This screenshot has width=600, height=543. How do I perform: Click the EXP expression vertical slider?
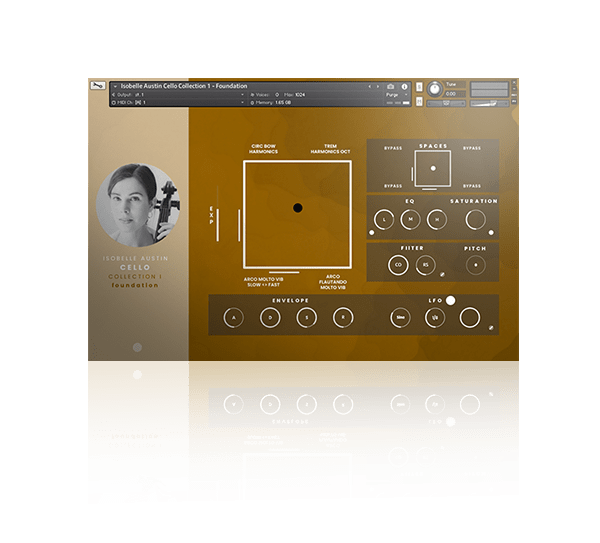click(x=218, y=225)
